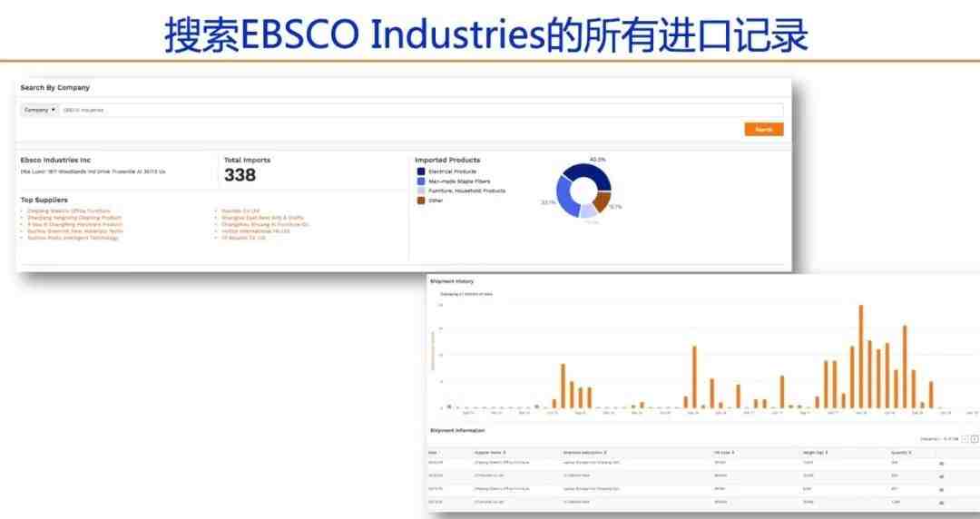Go to next page of shipment table
980x519 pixels.
point(975,439)
